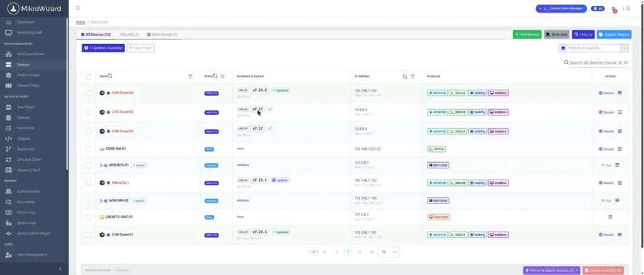644x275 pixels.
Task: Filter the Brand column
Action: click(223, 77)
